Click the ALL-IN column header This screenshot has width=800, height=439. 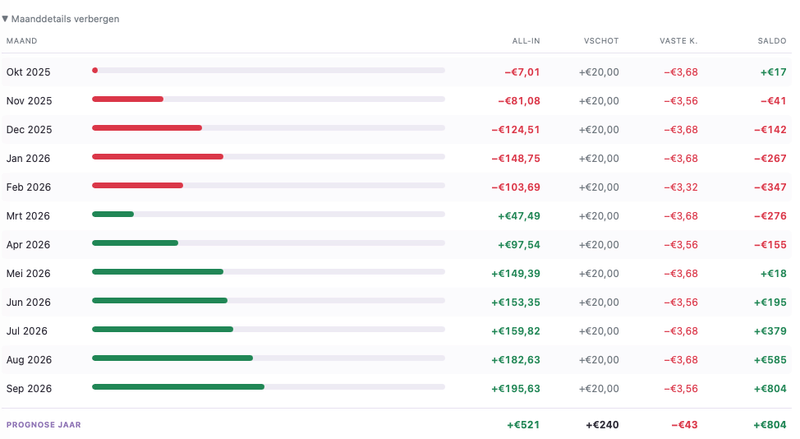click(x=526, y=41)
